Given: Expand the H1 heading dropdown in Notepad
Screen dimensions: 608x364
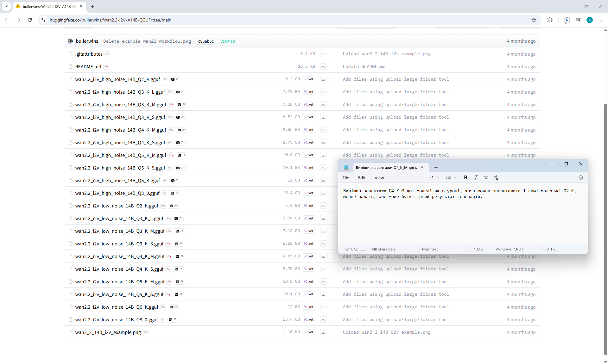Looking at the screenshot, I should point(434,178).
